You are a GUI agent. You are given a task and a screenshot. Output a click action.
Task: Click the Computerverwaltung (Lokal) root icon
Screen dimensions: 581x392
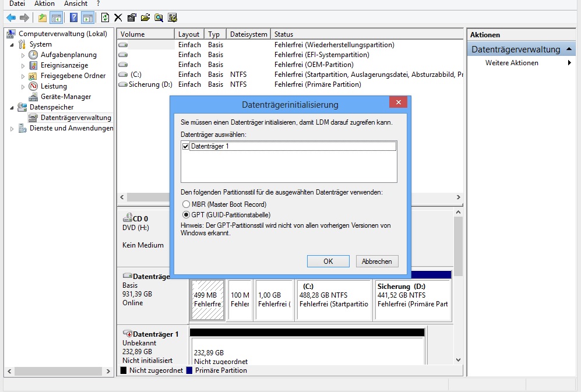tap(11, 34)
